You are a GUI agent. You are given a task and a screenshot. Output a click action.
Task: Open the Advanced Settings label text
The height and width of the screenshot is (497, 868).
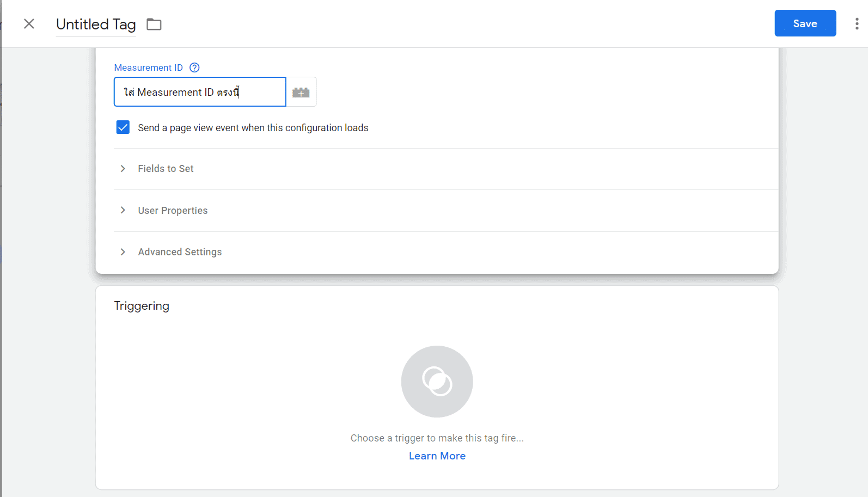(180, 252)
